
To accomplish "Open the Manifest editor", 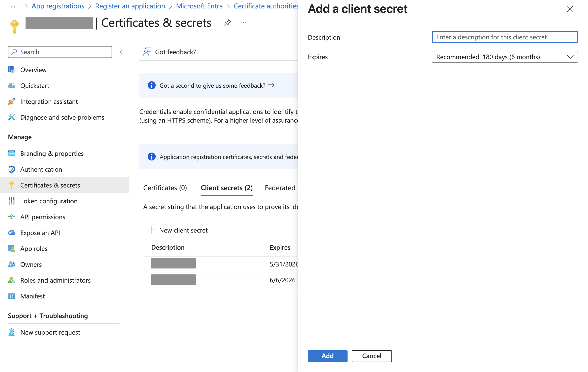I will pos(32,296).
